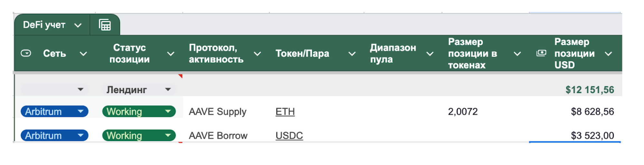Select the $12 151,56 total cell
The width and height of the screenshot is (644, 165).
589,90
